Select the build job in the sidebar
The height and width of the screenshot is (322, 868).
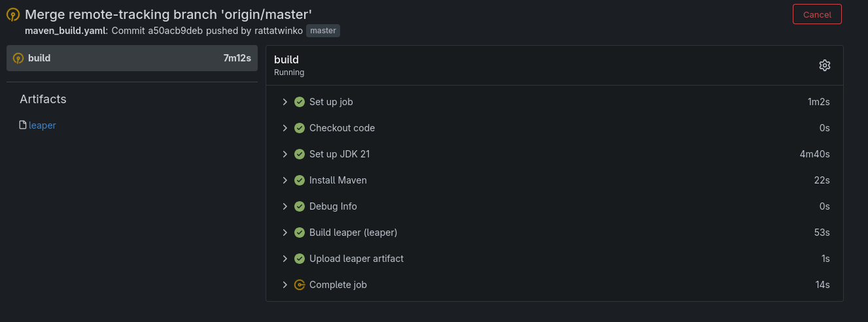pos(131,58)
